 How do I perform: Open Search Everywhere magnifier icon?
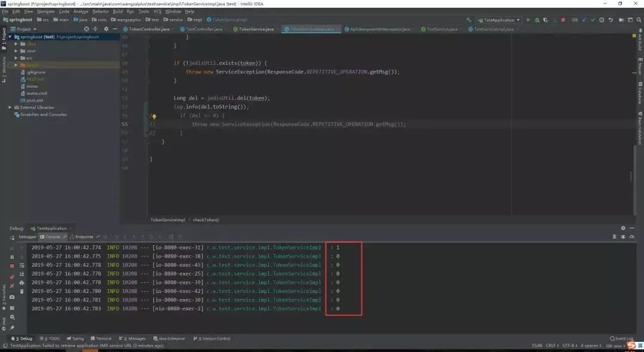[639, 20]
